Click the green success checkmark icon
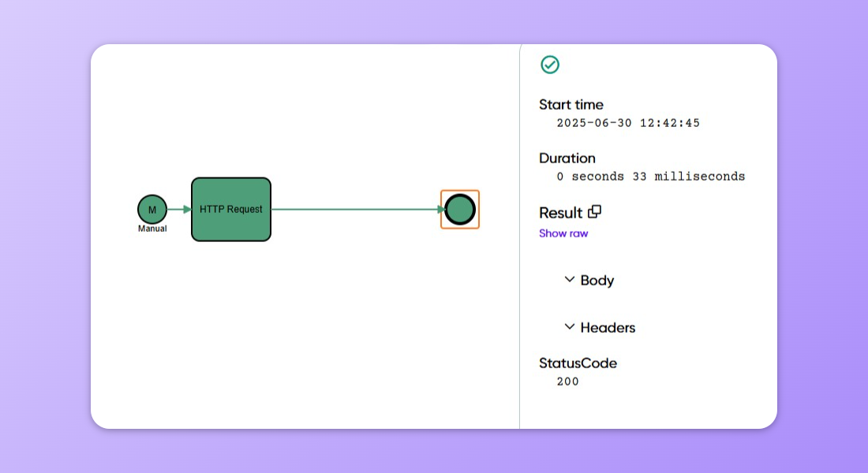This screenshot has width=868, height=473. (550, 65)
